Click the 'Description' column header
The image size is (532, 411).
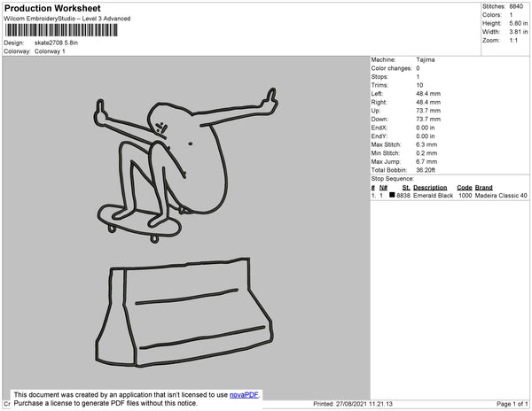430,188
